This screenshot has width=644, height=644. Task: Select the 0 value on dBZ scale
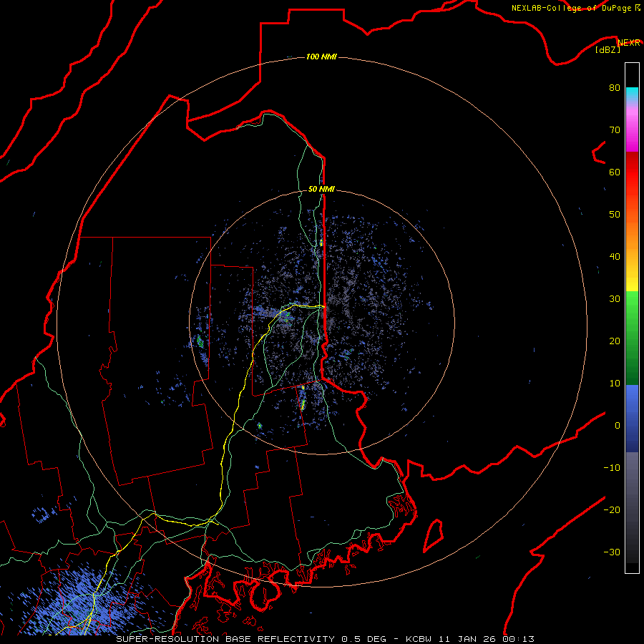618,426
